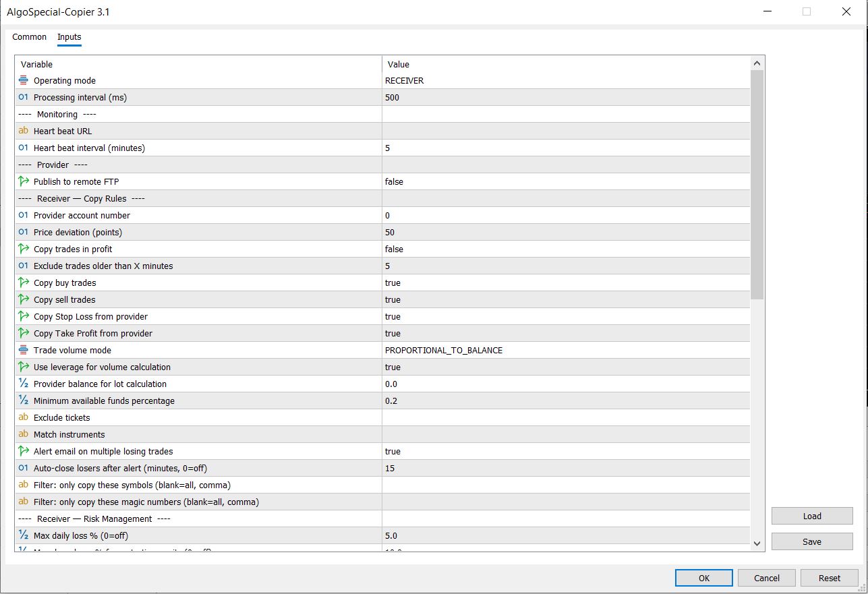Click the boolean icon beside Alert email on losing trades
This screenshot has height=594, width=868.
[24, 451]
